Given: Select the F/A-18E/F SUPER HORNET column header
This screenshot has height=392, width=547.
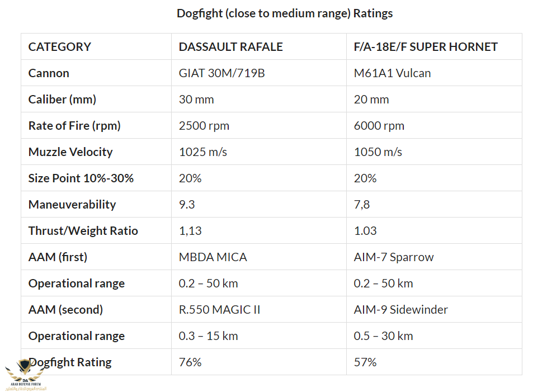Looking at the screenshot, I should pos(426,47).
